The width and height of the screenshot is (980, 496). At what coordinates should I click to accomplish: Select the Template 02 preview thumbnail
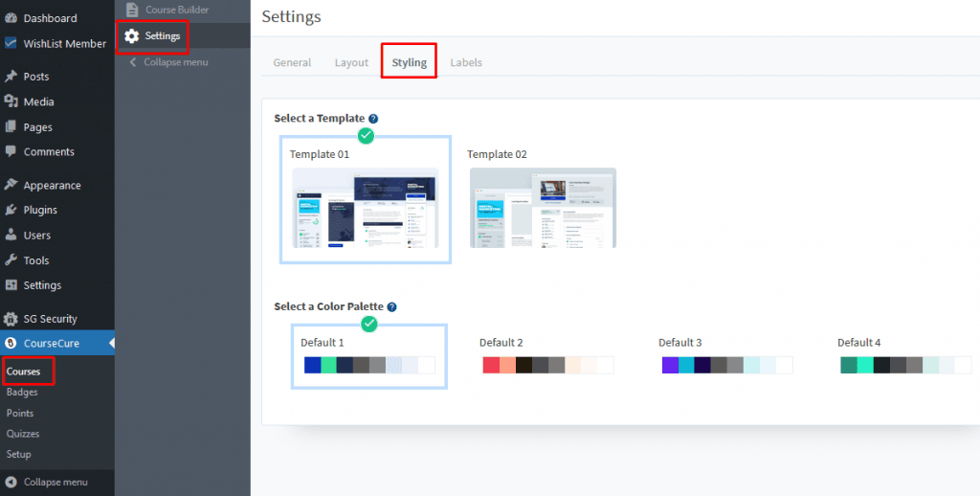544,208
